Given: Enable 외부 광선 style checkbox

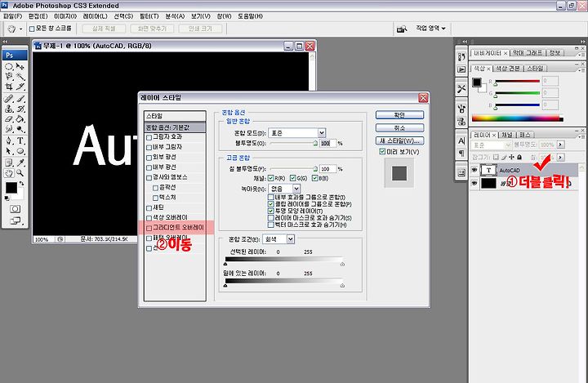Looking at the screenshot, I should click(x=149, y=158).
